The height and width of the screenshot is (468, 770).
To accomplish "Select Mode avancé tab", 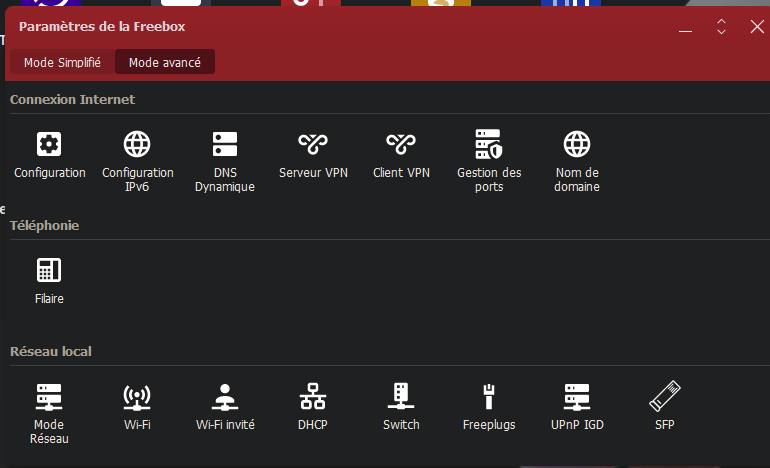I will coord(165,62).
